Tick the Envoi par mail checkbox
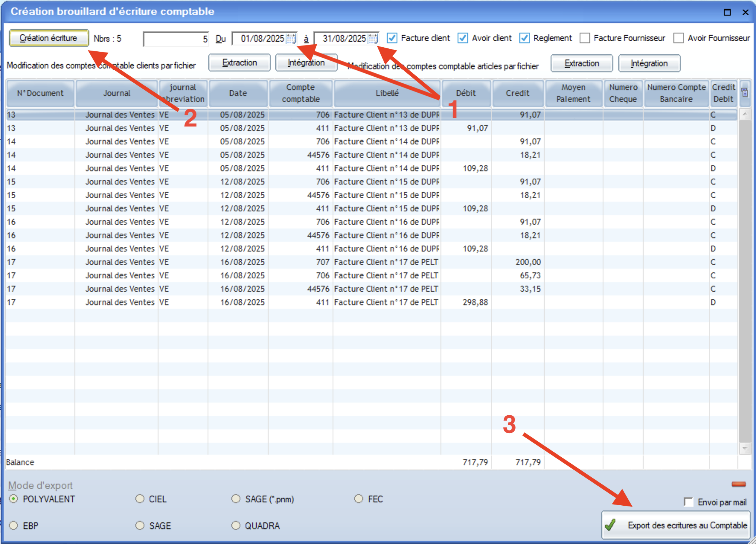756x544 pixels. (688, 502)
